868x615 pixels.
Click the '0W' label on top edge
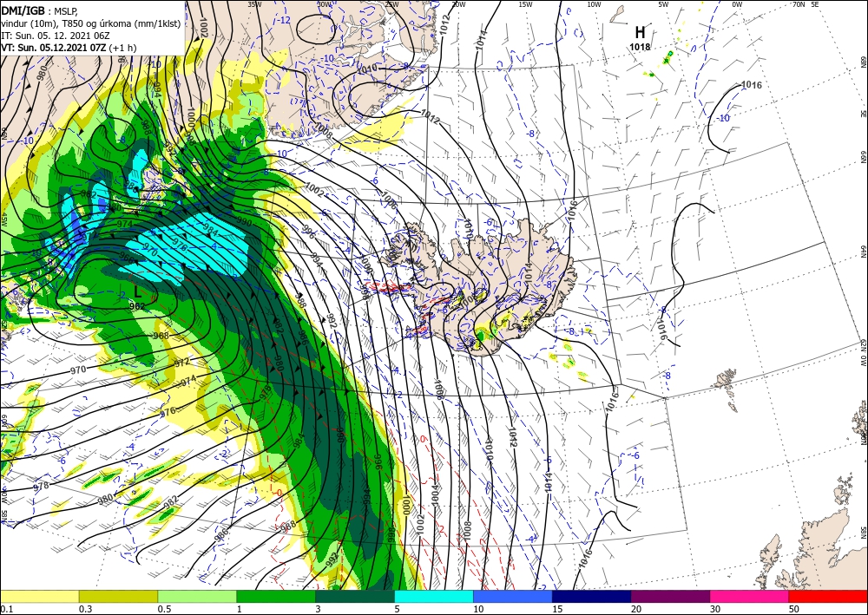pyautogui.click(x=737, y=4)
